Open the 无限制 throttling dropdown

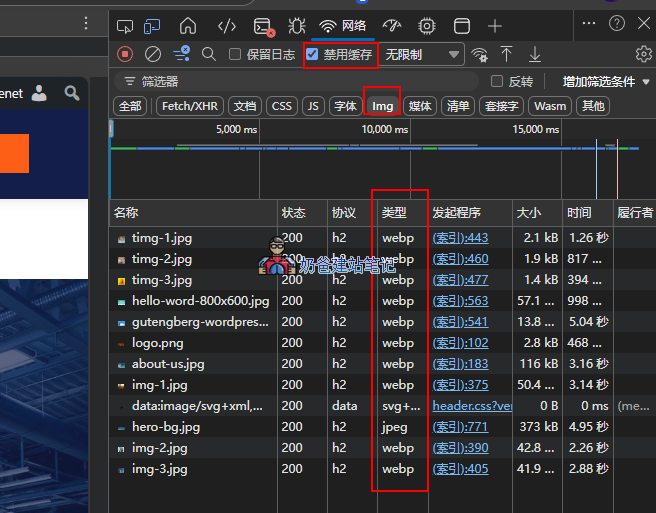click(x=423, y=55)
